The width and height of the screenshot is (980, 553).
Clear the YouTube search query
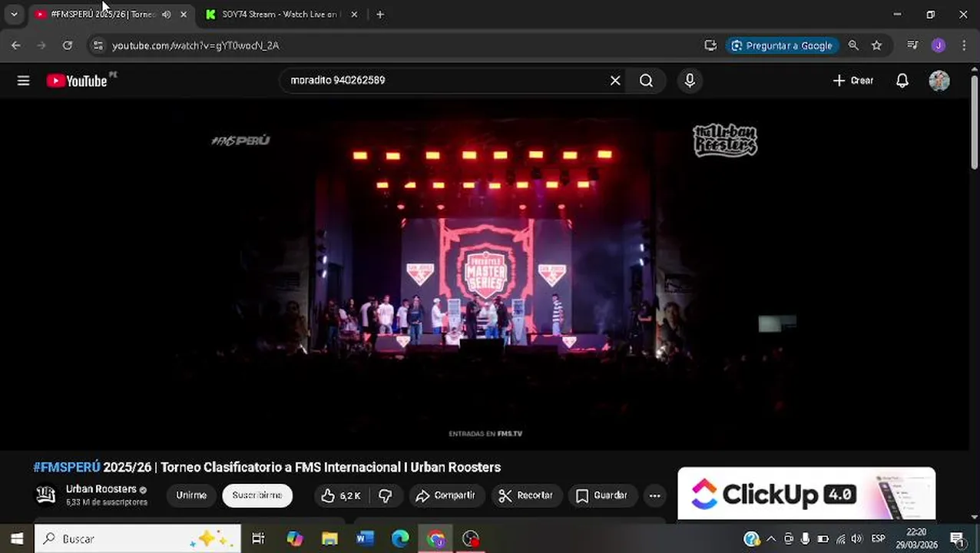pos(615,81)
